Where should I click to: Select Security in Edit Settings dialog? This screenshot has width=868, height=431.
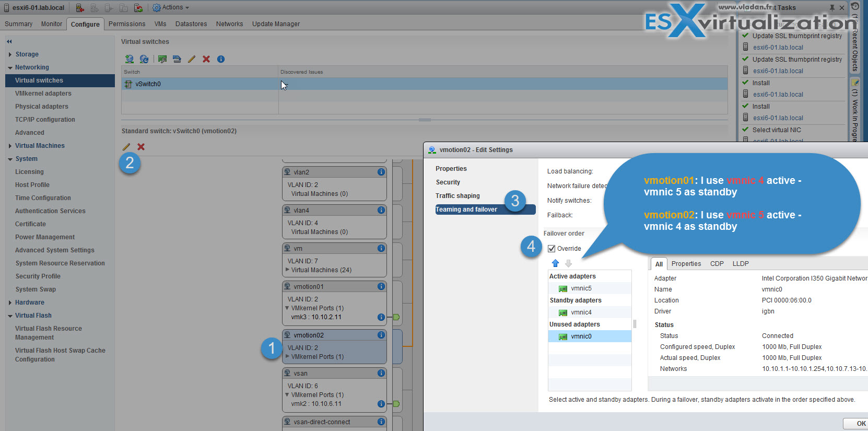pos(448,182)
